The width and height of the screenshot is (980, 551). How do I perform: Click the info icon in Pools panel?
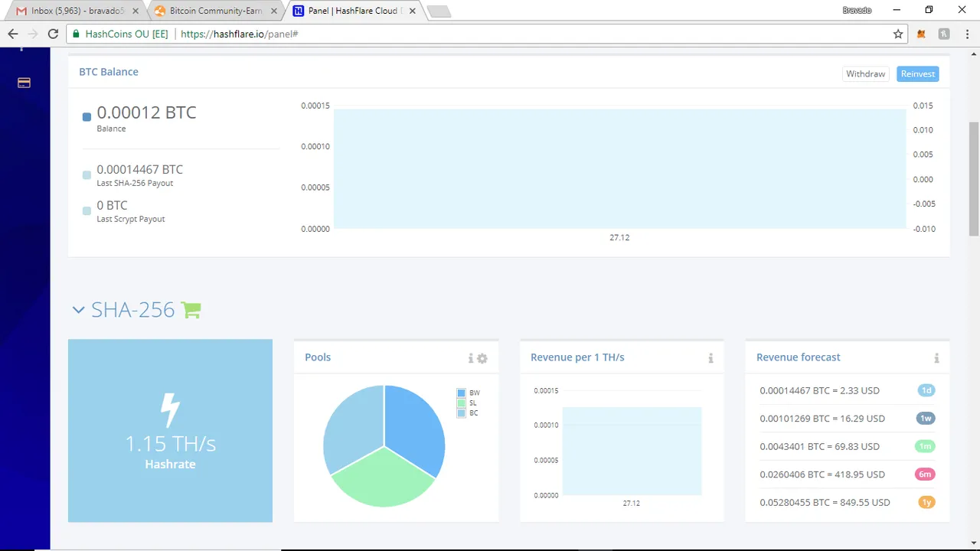click(x=471, y=358)
